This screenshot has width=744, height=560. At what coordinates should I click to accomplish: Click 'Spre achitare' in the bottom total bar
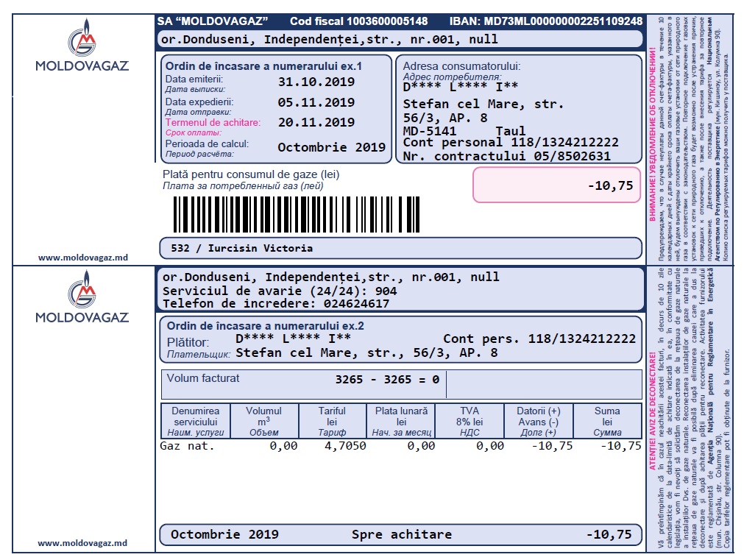402,534
